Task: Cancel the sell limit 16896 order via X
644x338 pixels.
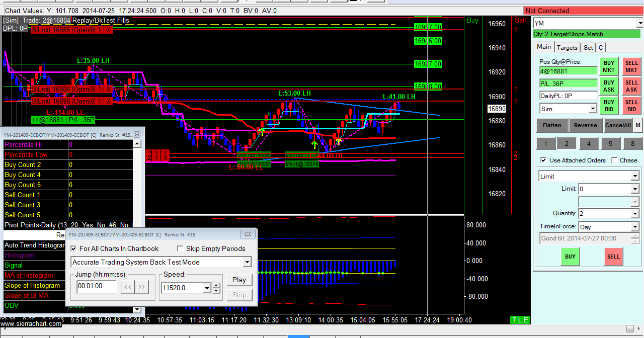Action: point(109,101)
